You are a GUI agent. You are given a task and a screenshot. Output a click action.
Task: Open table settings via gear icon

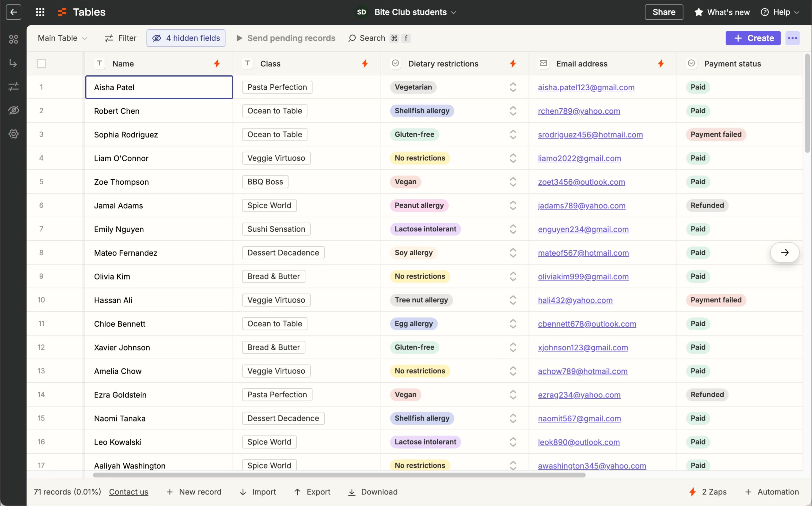pyautogui.click(x=13, y=134)
